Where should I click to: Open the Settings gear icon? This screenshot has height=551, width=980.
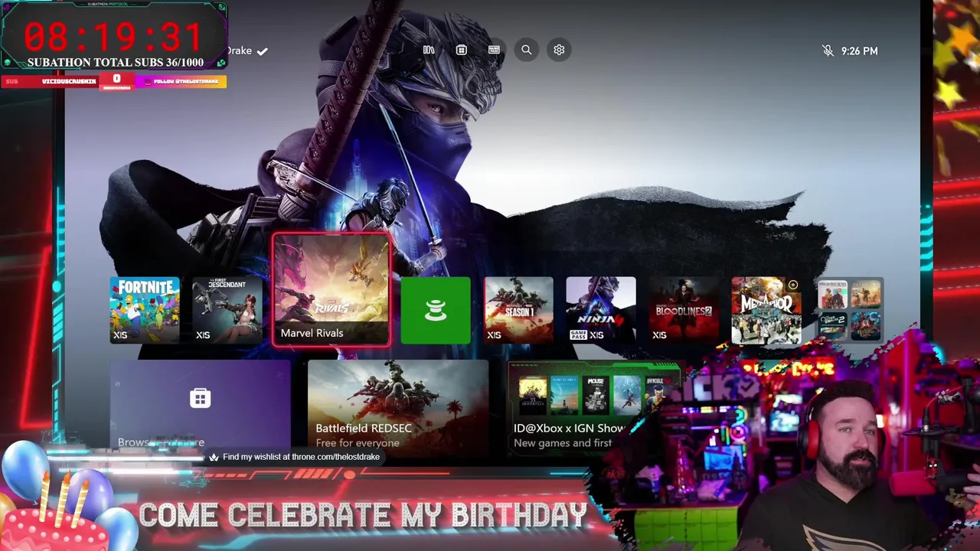(559, 50)
